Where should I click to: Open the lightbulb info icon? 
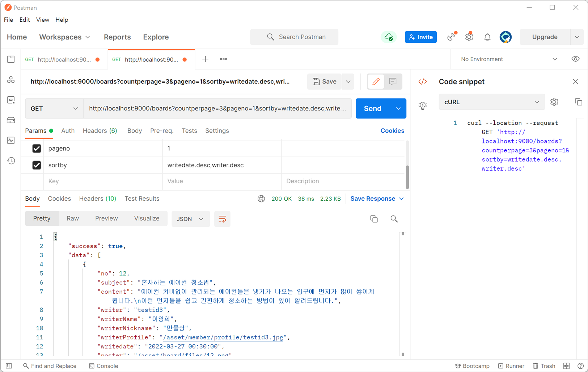(423, 106)
